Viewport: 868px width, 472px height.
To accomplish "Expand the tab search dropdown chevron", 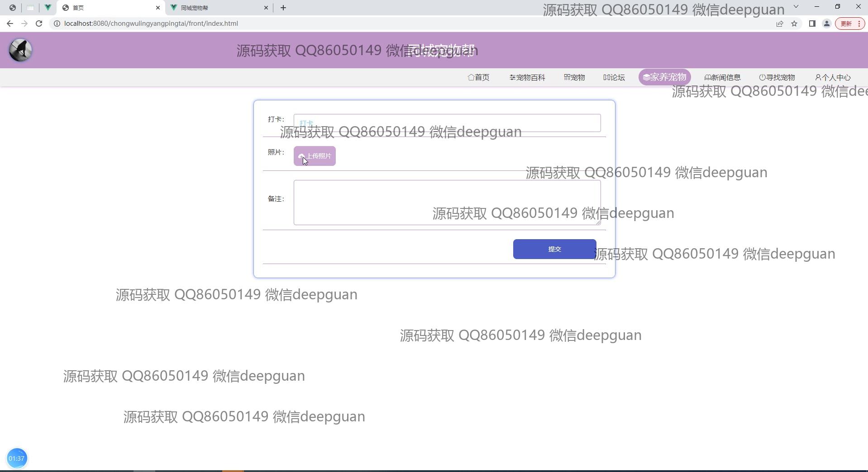I will click(x=796, y=7).
